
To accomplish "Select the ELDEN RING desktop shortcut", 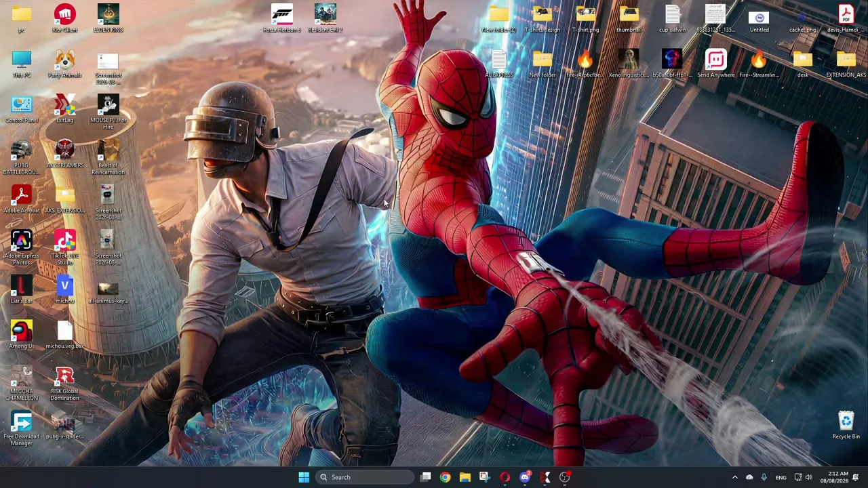I will (108, 18).
